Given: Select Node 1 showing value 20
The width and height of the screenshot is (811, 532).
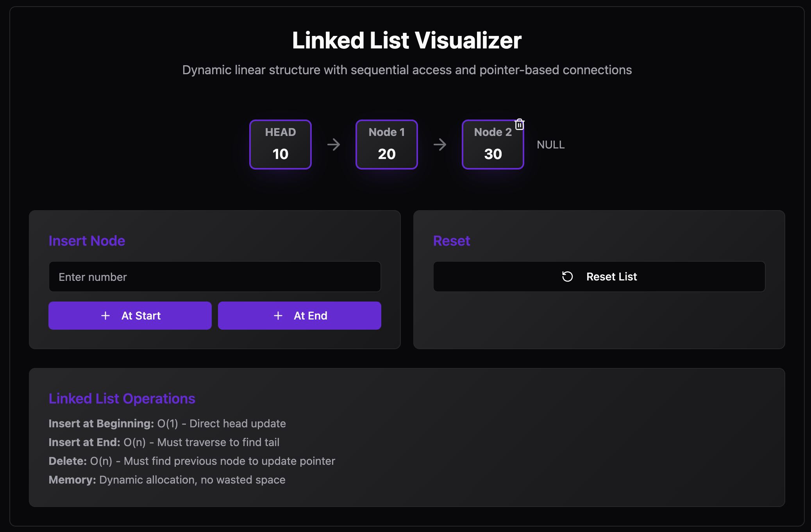Looking at the screenshot, I should pos(386,144).
